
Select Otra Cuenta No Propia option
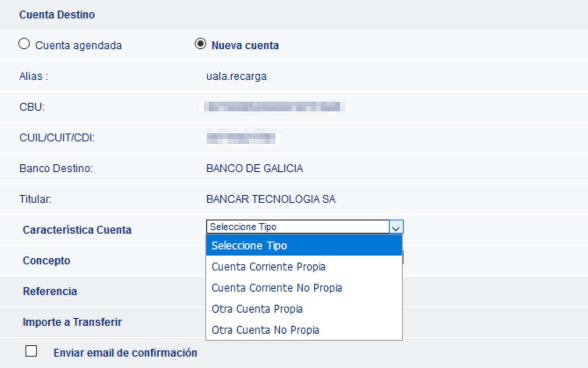(265, 330)
